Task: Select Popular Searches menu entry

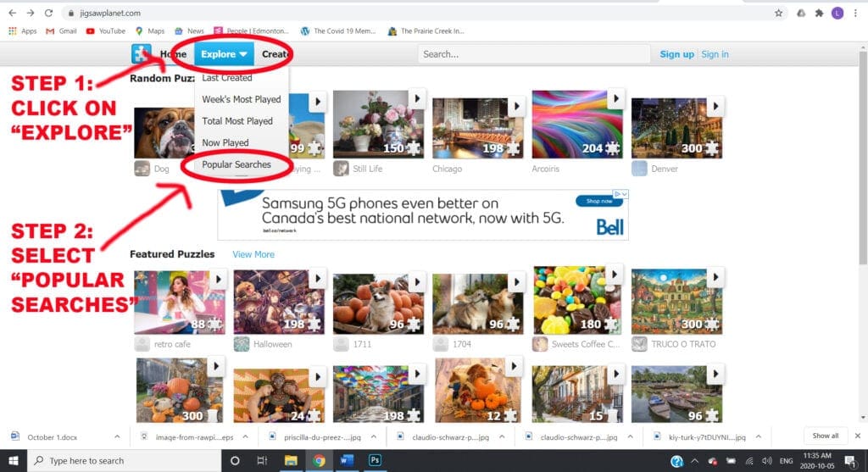Action: click(x=236, y=164)
